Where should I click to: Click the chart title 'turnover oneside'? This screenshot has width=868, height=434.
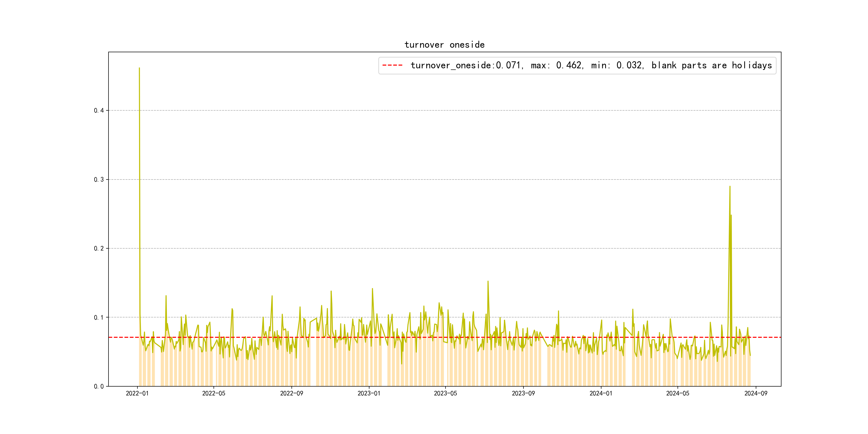[444, 45]
